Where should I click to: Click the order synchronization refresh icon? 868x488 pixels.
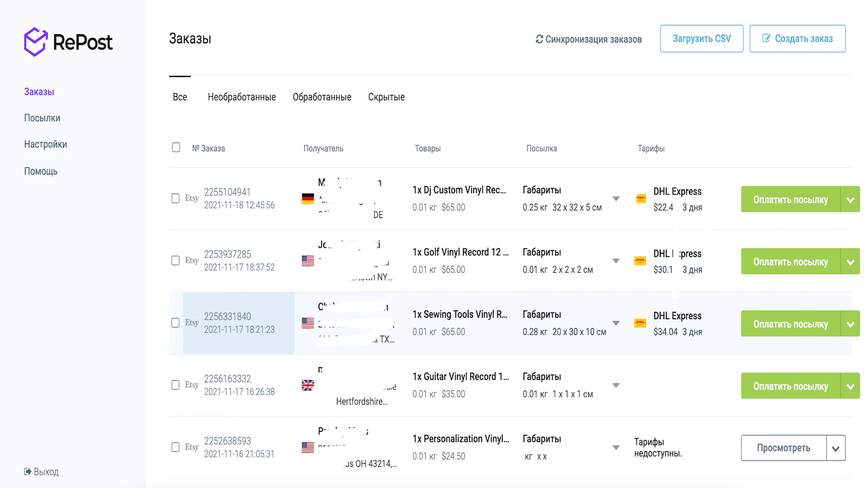click(539, 39)
